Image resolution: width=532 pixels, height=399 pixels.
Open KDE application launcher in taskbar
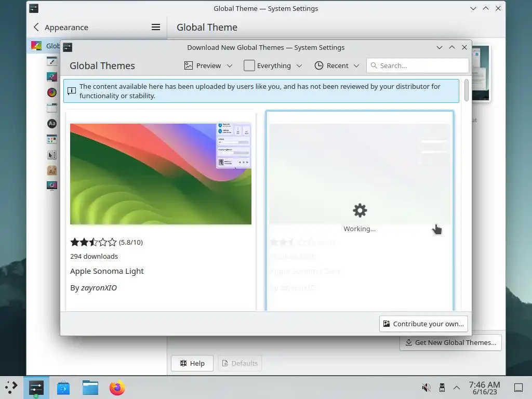pos(11,388)
